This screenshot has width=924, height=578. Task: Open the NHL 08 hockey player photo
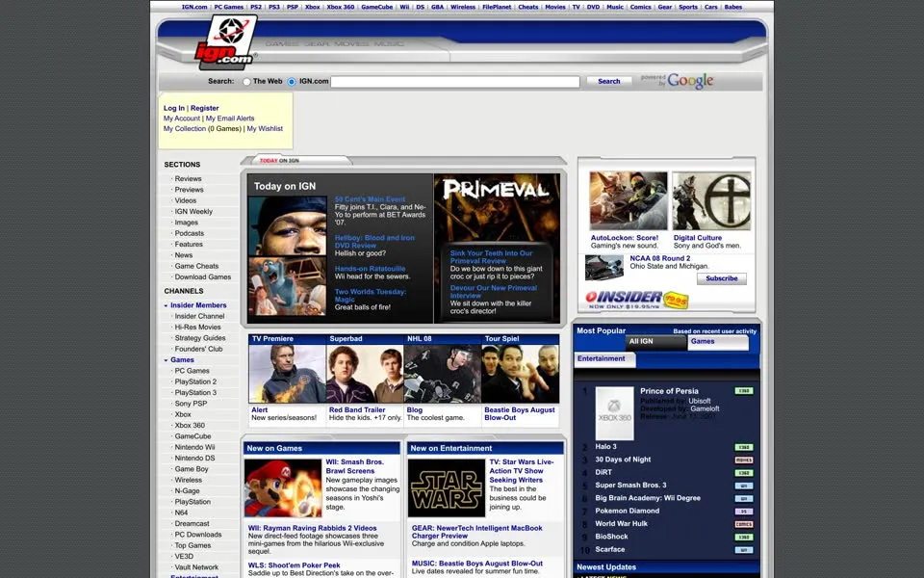click(443, 374)
